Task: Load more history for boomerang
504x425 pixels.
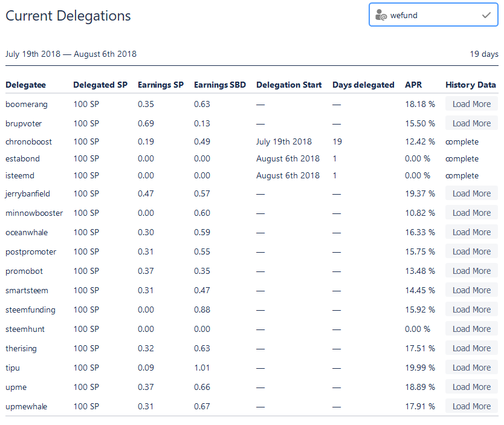Action: (471, 104)
